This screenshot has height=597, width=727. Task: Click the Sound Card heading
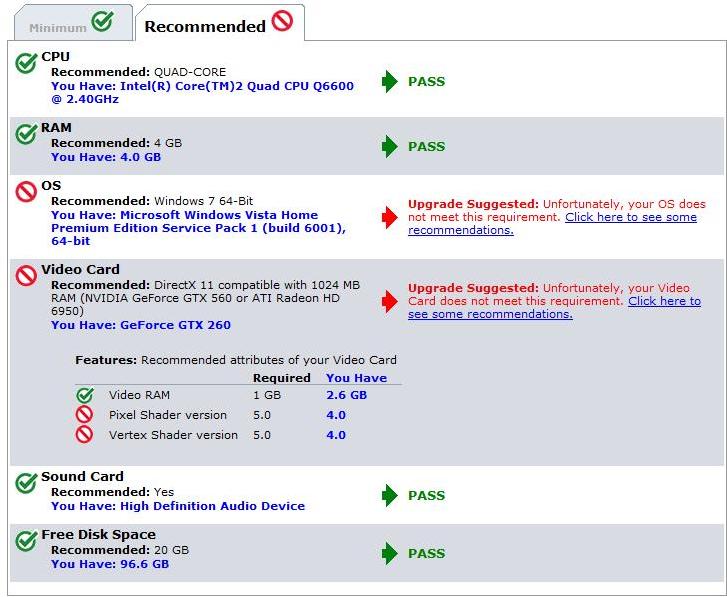[x=83, y=476]
